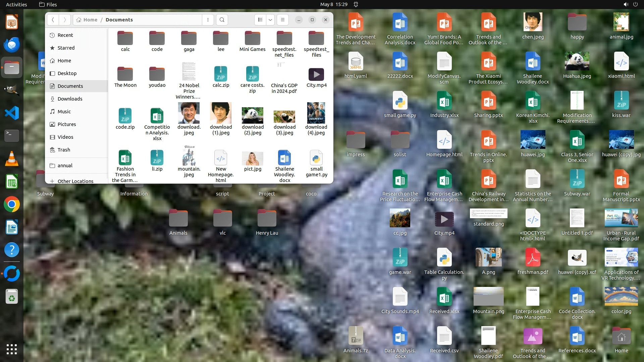The image size is (644, 362).
Task: Select the calc.zip archive file
Action: (x=221, y=77)
